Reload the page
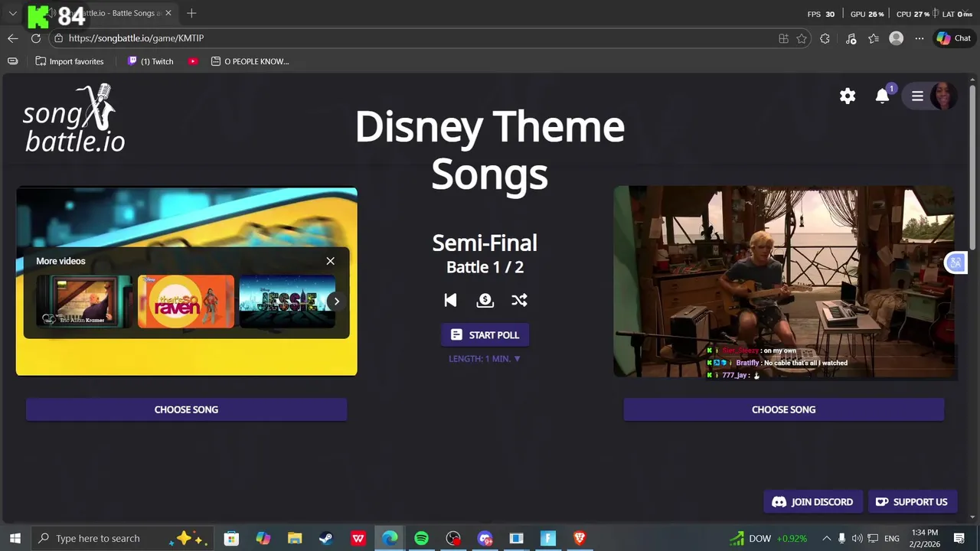The width and height of the screenshot is (980, 551). [36, 38]
